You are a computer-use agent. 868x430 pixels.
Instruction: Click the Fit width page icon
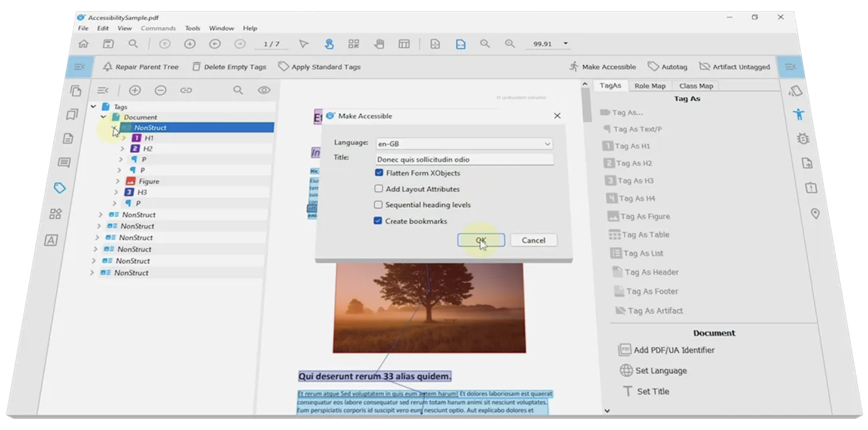pyautogui.click(x=461, y=44)
